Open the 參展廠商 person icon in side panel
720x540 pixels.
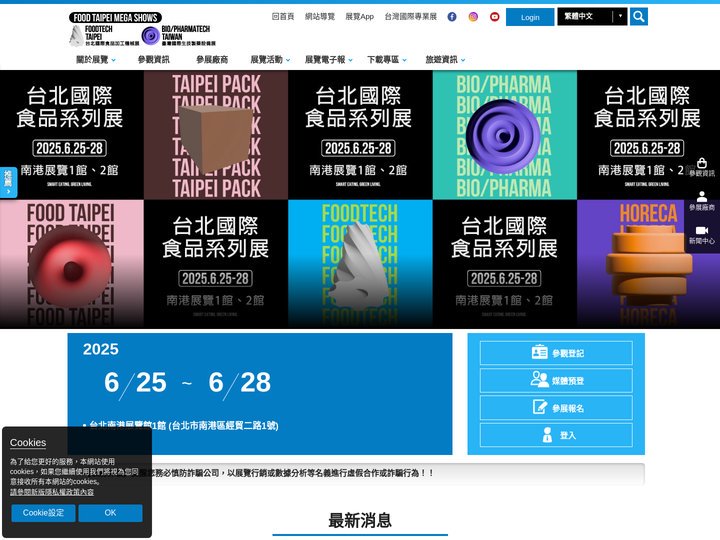pos(702,201)
